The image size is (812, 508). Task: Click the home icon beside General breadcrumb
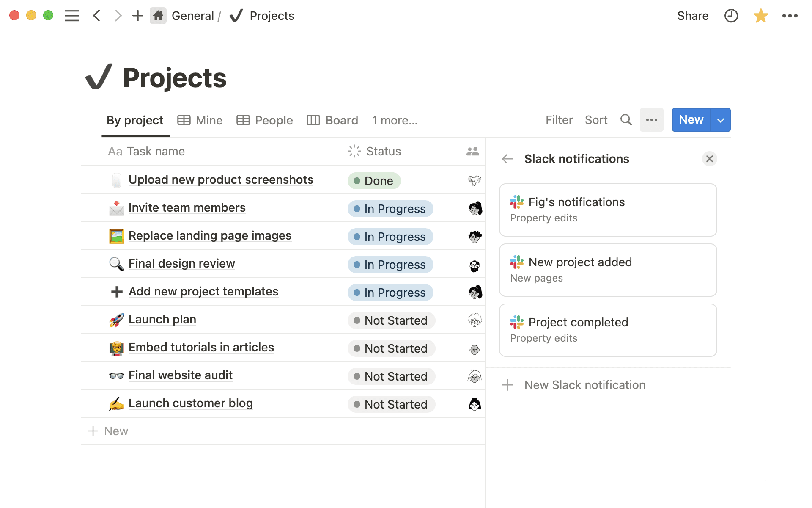[158, 16]
